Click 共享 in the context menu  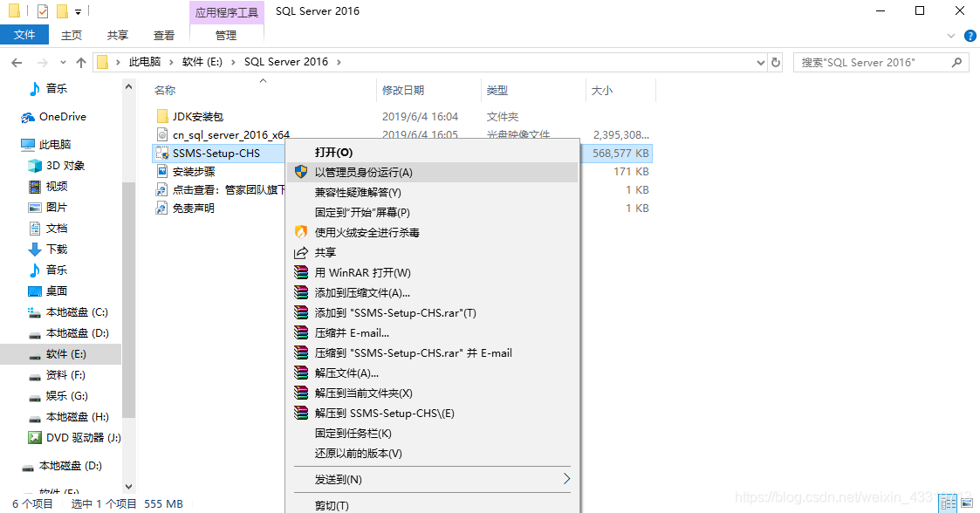(432, 252)
